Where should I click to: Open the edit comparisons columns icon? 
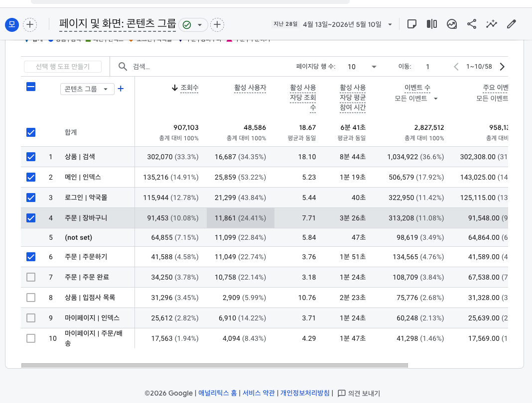[432, 24]
